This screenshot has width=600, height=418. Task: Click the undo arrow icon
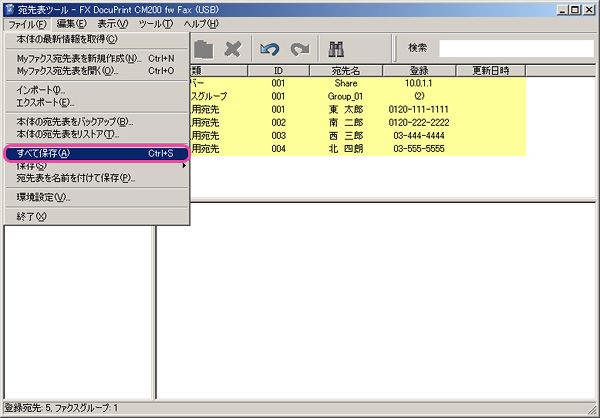pos(269,48)
